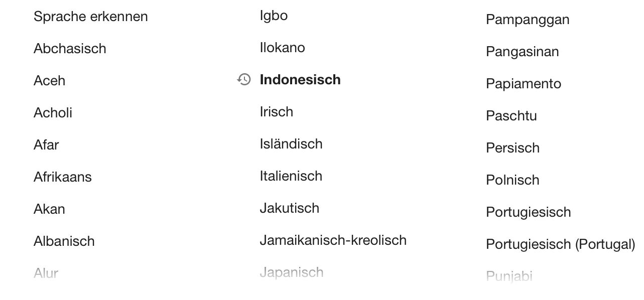Select Isländisch language option

coord(291,144)
